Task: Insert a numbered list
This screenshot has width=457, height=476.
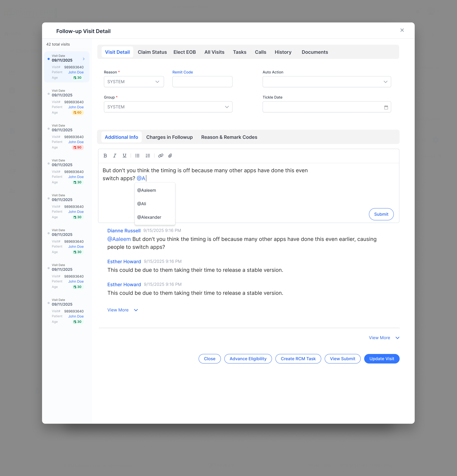Action: point(148,156)
